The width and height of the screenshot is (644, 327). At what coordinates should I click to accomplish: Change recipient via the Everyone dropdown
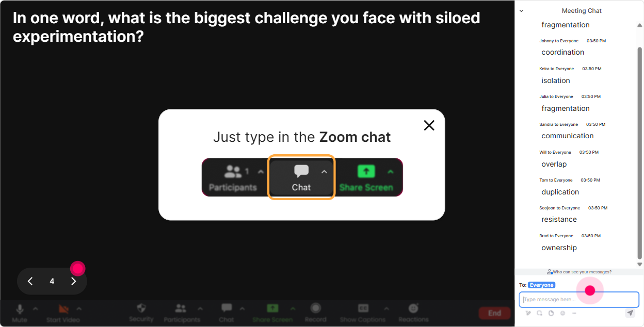(541, 285)
